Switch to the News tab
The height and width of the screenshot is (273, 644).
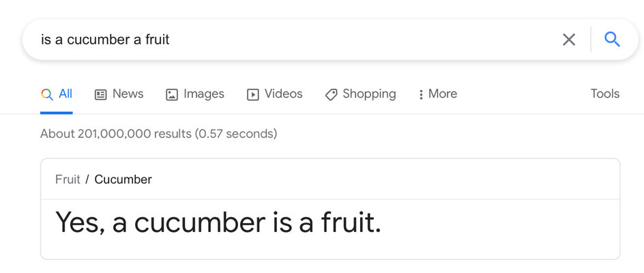[119, 94]
